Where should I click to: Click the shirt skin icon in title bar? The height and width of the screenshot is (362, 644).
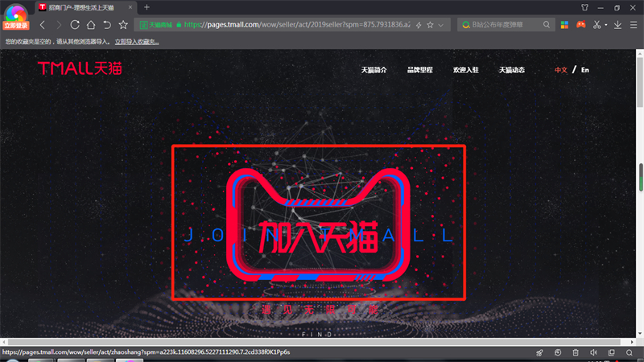click(x=585, y=7)
